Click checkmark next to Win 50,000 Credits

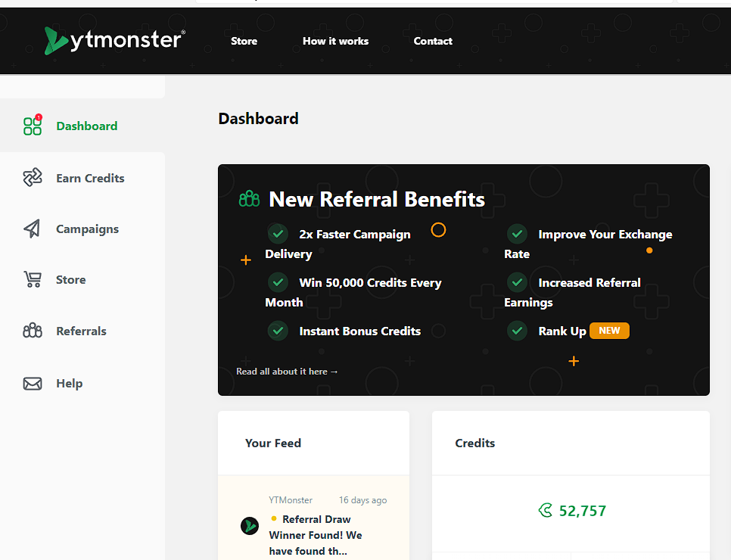point(278,282)
